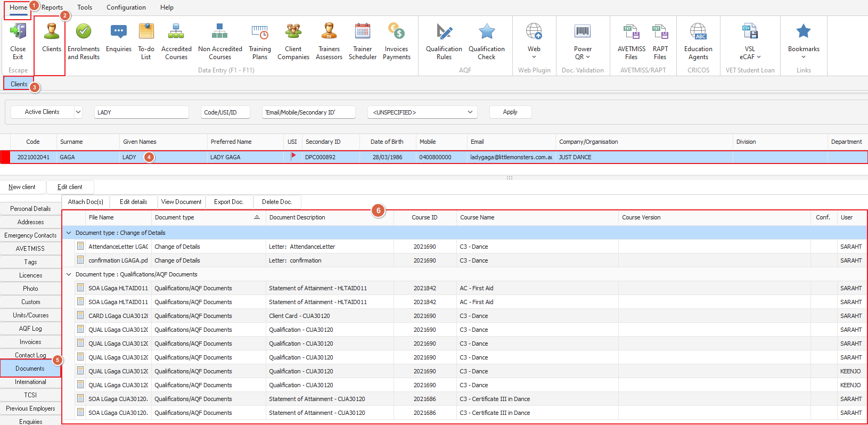Click file icon of CARD LGaga CUA30120 row
The image size is (868, 425).
pyautogui.click(x=80, y=315)
